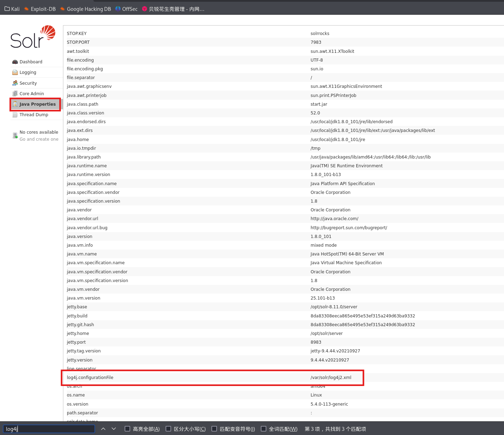Click the /var/solr/log4j2.xml value

[331, 377]
